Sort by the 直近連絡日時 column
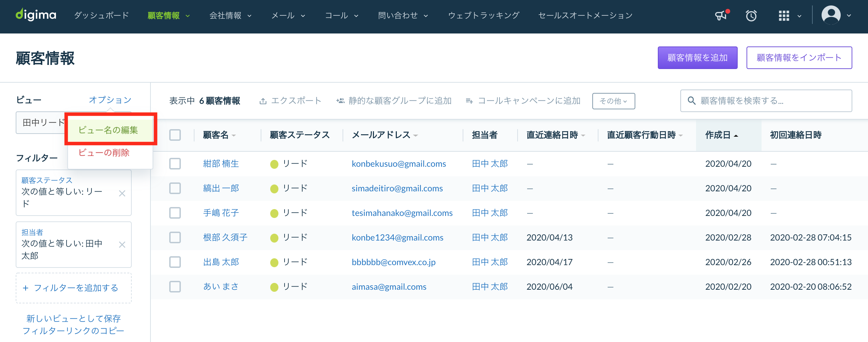The image size is (868, 342). pyautogui.click(x=555, y=135)
